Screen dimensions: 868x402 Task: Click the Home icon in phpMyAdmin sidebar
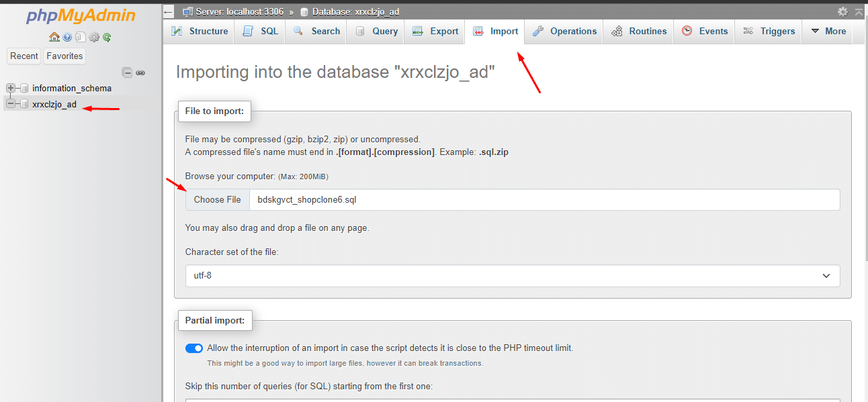54,38
